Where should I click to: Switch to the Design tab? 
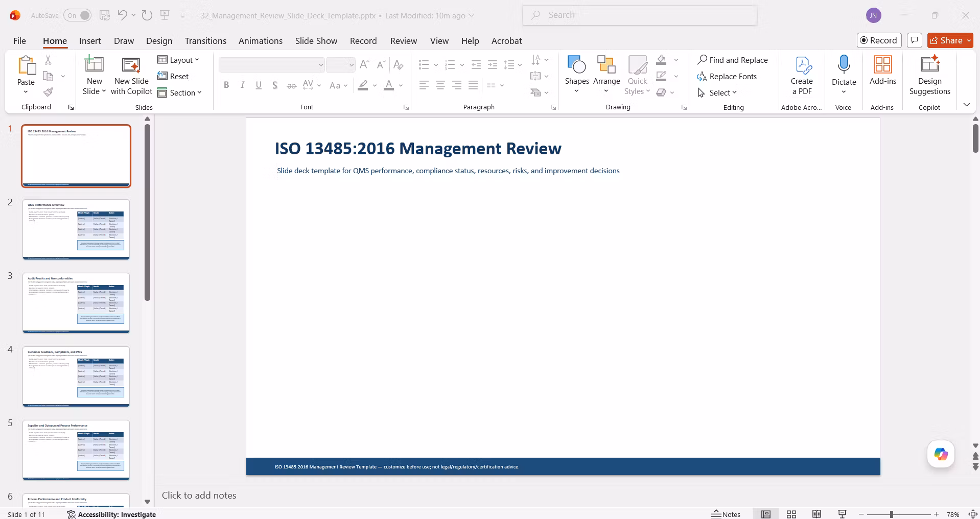click(159, 41)
